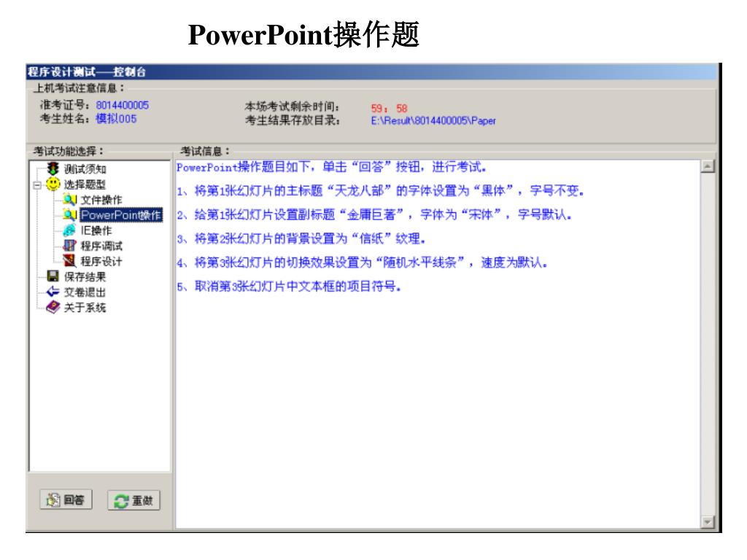Click the 回答 button

66,499
